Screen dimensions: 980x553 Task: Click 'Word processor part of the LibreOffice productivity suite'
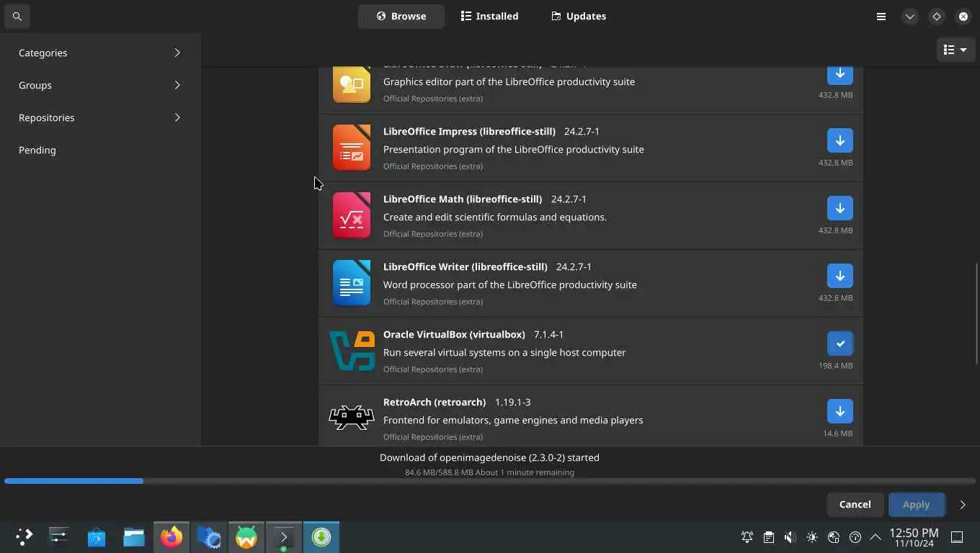click(x=510, y=284)
